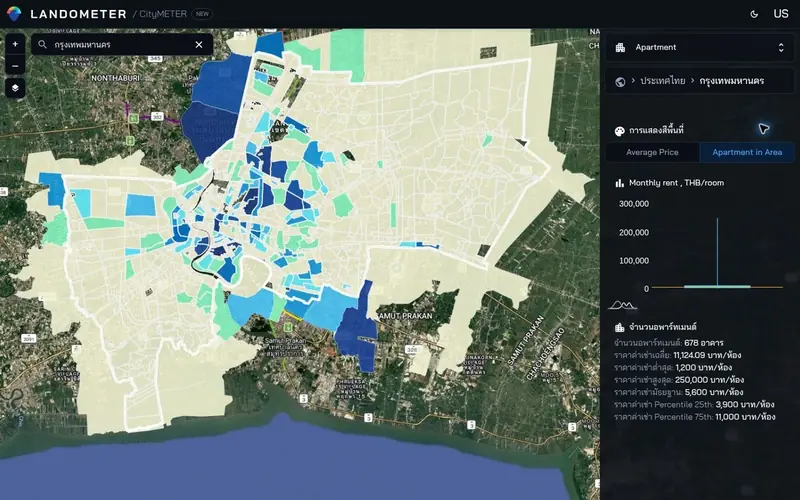This screenshot has width=800, height=500.
Task: Click the CityMETER link in header
Action: 163,14
